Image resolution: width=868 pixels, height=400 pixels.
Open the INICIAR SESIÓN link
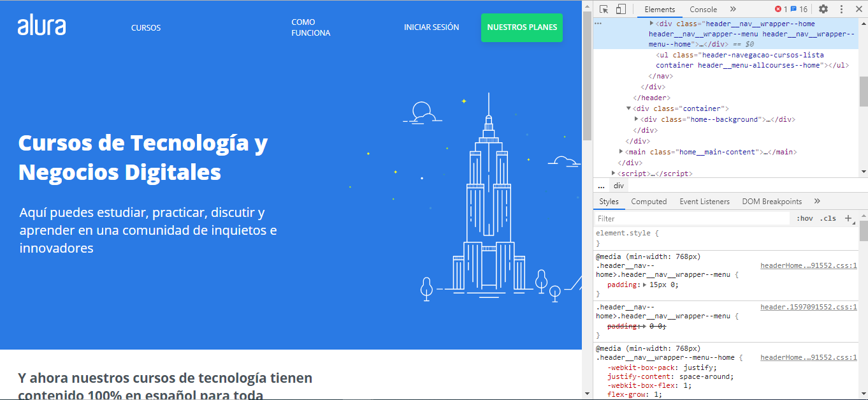pyautogui.click(x=431, y=27)
